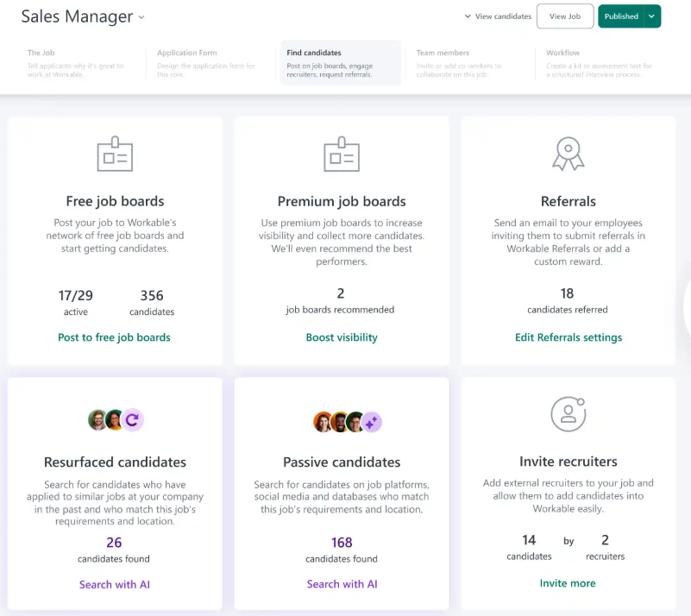
Task: Open Edit Referrals settings link
Action: pyautogui.click(x=569, y=337)
